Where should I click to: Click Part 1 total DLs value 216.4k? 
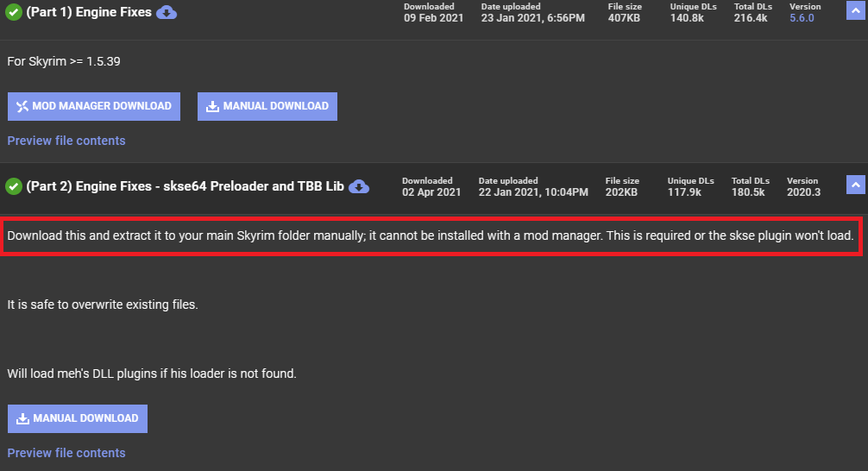pyautogui.click(x=751, y=18)
